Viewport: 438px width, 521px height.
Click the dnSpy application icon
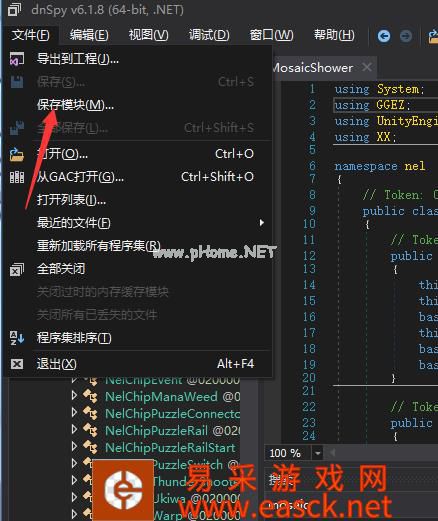click(x=14, y=10)
